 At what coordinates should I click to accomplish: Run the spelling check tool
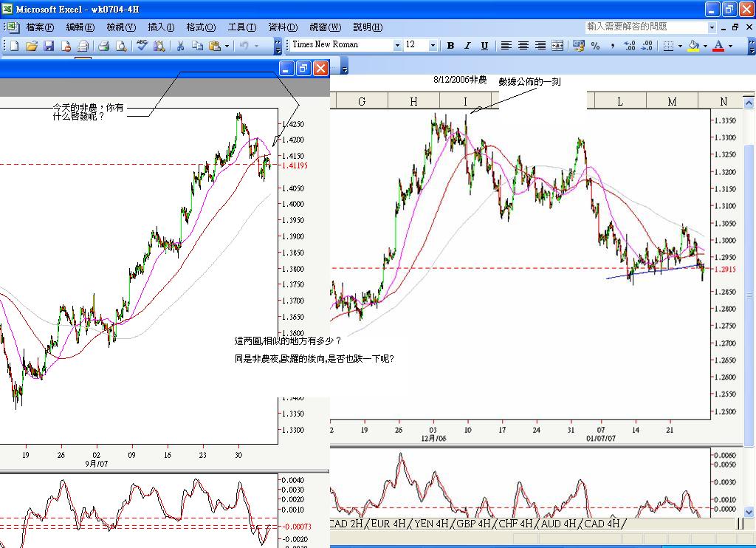(142, 46)
